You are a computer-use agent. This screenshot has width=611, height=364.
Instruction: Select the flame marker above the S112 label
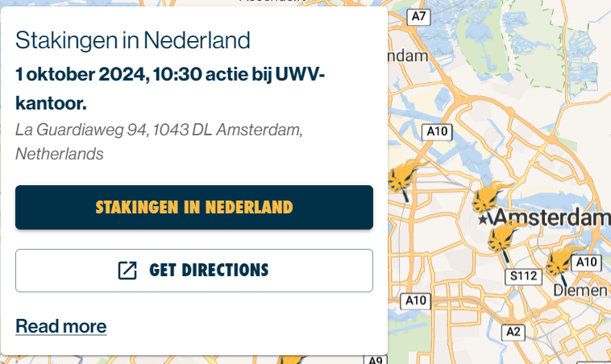pos(504,241)
